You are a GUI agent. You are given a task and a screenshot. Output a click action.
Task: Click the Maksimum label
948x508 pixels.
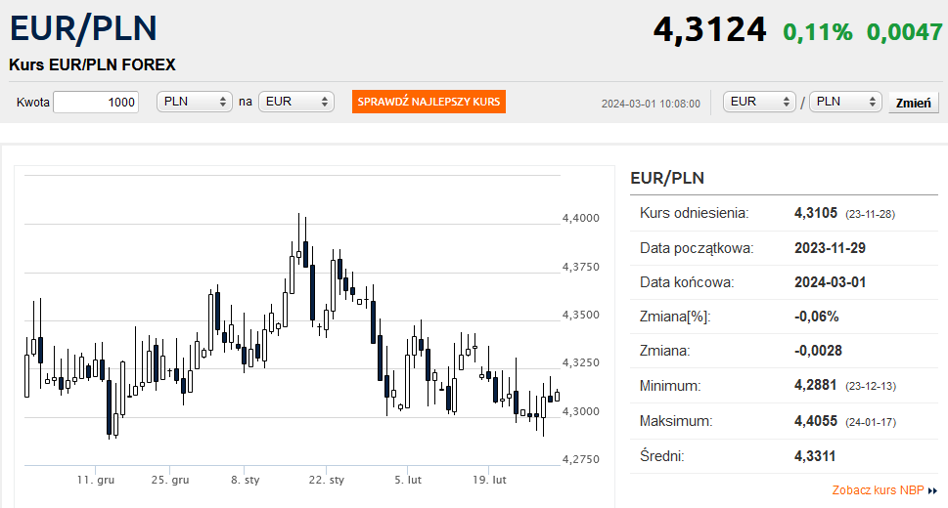(x=676, y=421)
